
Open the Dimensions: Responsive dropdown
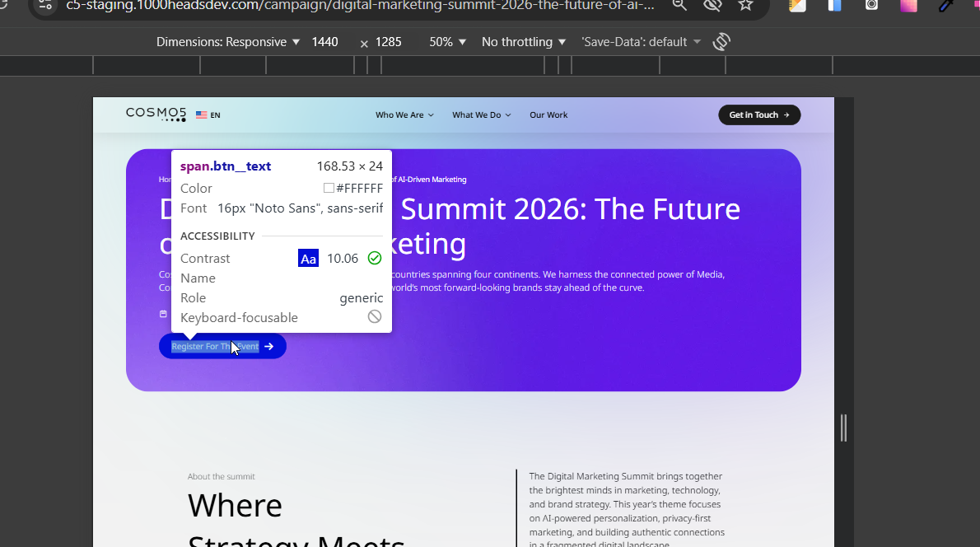coord(228,42)
